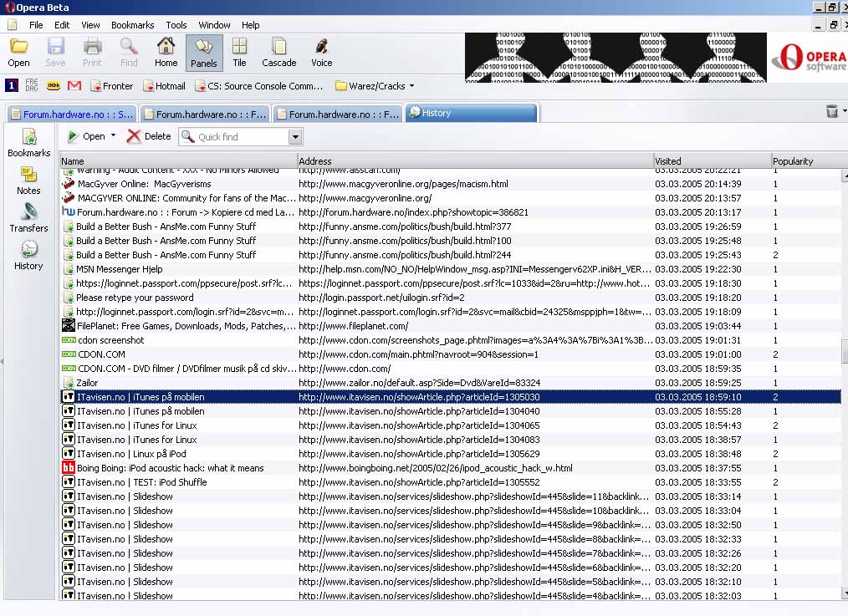Image resolution: width=848 pixels, height=616 pixels.
Task: Activate the Voice toolbar icon
Action: [x=322, y=53]
